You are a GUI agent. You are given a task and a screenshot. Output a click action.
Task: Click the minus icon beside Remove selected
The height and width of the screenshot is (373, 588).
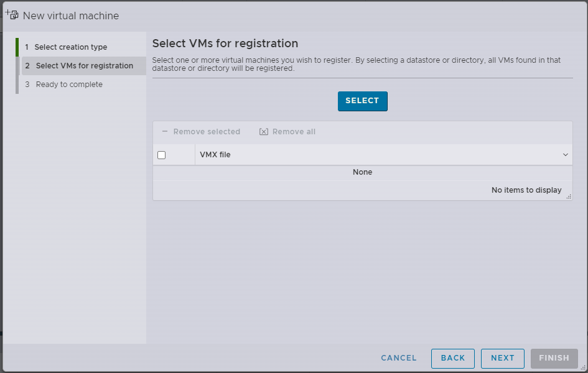[x=165, y=132]
